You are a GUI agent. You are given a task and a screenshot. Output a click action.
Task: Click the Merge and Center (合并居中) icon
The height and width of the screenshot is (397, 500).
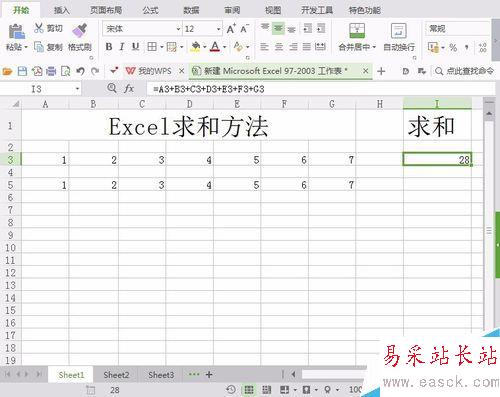(357, 30)
